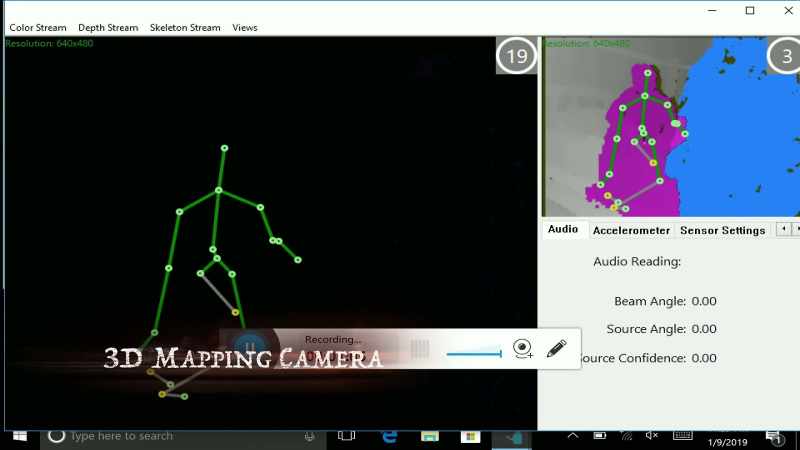The image size is (800, 450).
Task: Click the webcam overlay icon in recording bar
Action: 522,349
